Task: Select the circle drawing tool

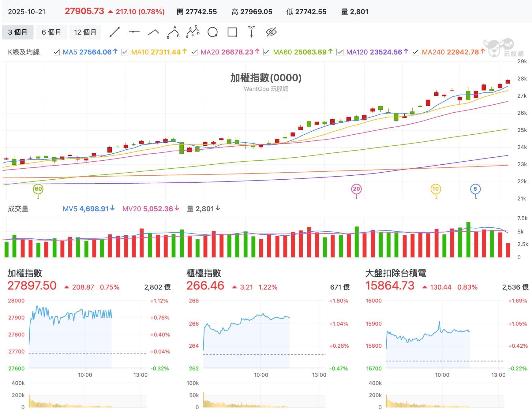Action: click(212, 32)
